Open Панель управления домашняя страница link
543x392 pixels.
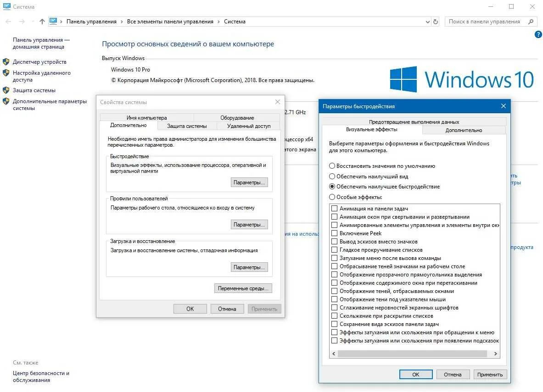tap(41, 43)
